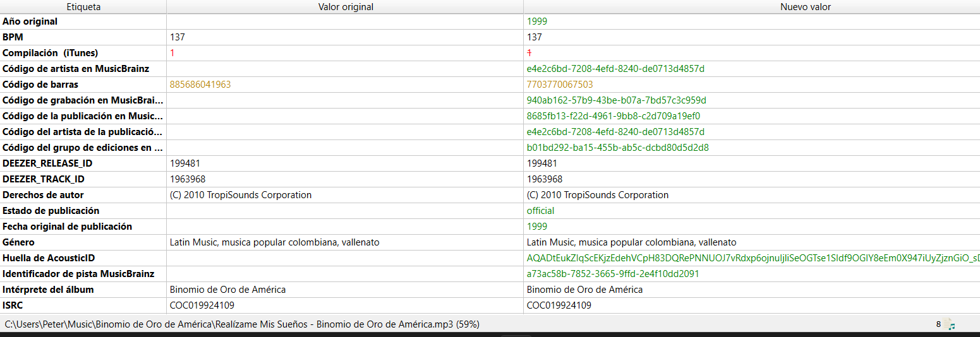The image size is (980, 337).
Task: Select the Año original tag row label
Action: [30, 21]
